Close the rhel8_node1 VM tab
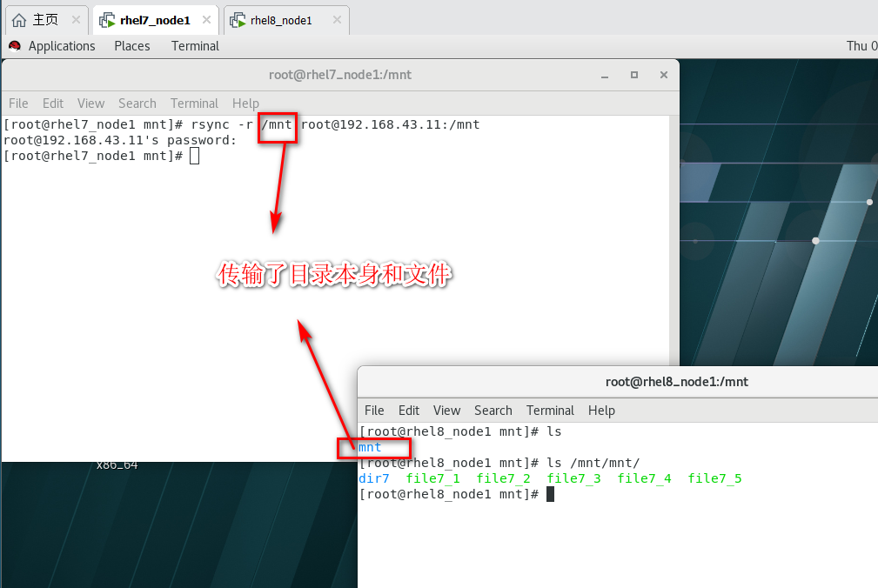 point(337,20)
